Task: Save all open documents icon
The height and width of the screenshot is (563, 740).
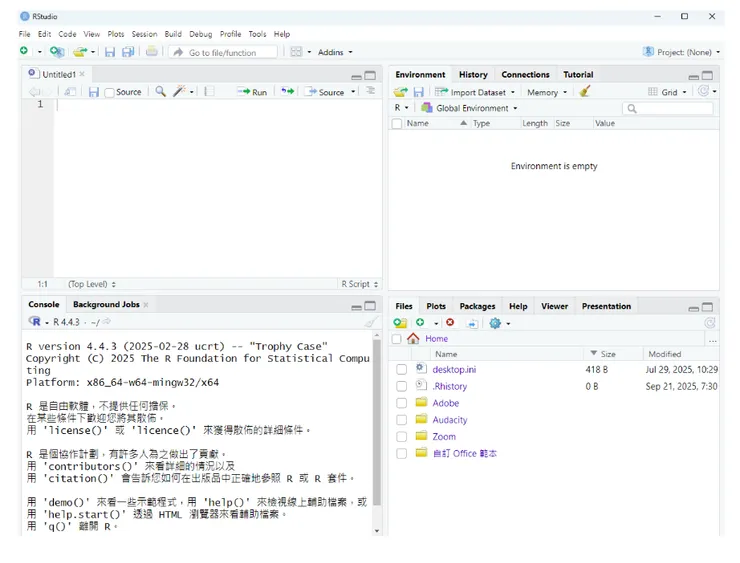Action: pos(128,52)
